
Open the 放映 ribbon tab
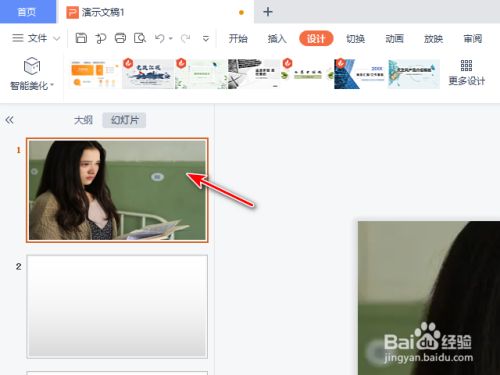(433, 39)
